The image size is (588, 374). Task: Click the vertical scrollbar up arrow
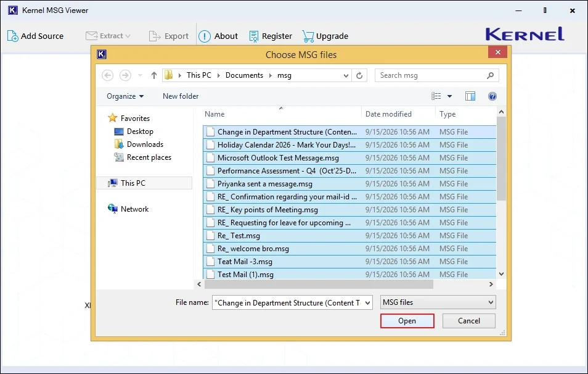click(501, 112)
